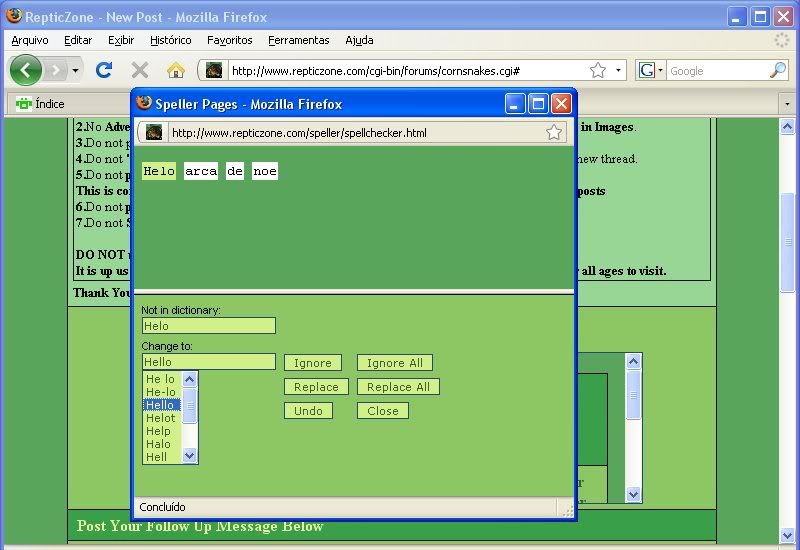Select suggestion He lo
Viewport: 800px width, 550px height.
point(162,379)
